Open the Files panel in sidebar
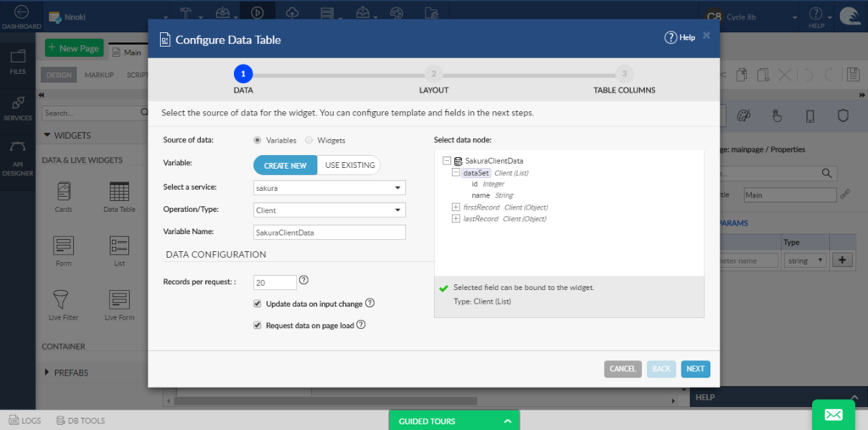Viewport: 868px width, 430px height. [x=18, y=61]
